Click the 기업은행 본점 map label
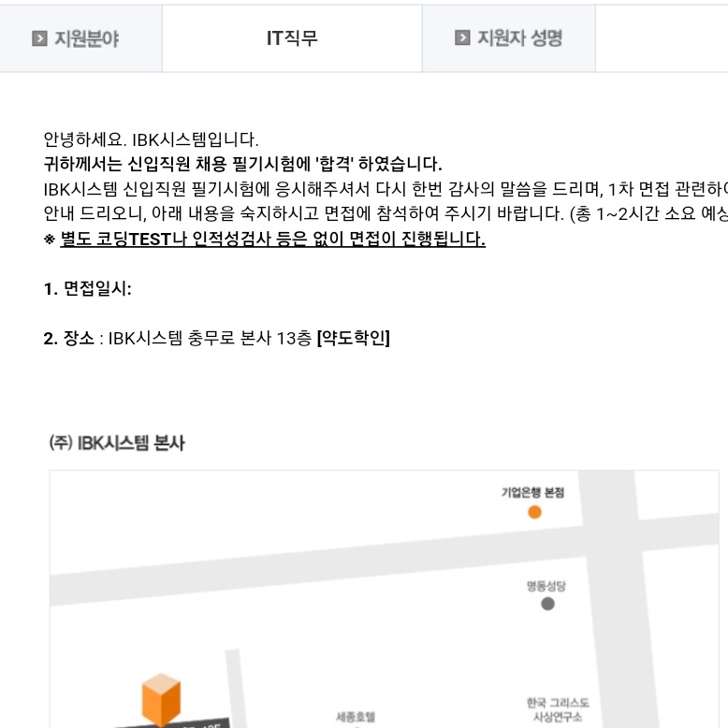This screenshot has width=728, height=728. coord(532,492)
